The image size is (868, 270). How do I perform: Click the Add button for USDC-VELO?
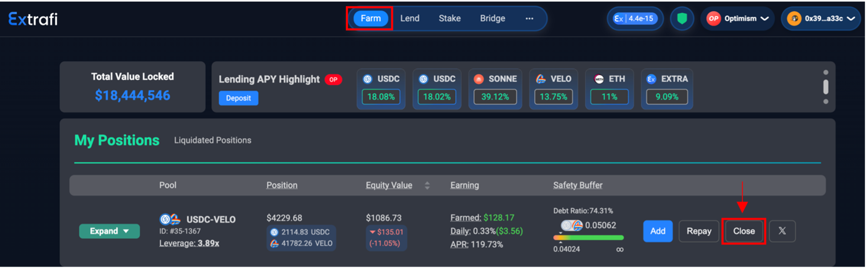(658, 231)
